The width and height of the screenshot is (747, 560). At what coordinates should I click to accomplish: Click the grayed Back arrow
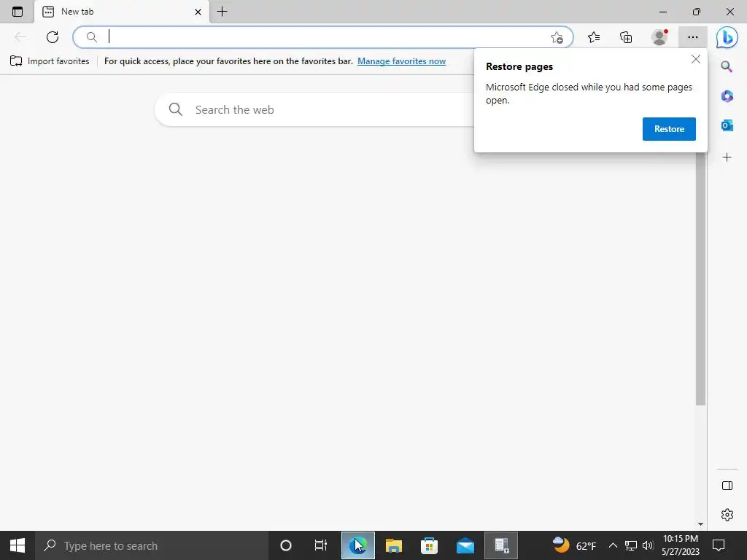(x=20, y=36)
